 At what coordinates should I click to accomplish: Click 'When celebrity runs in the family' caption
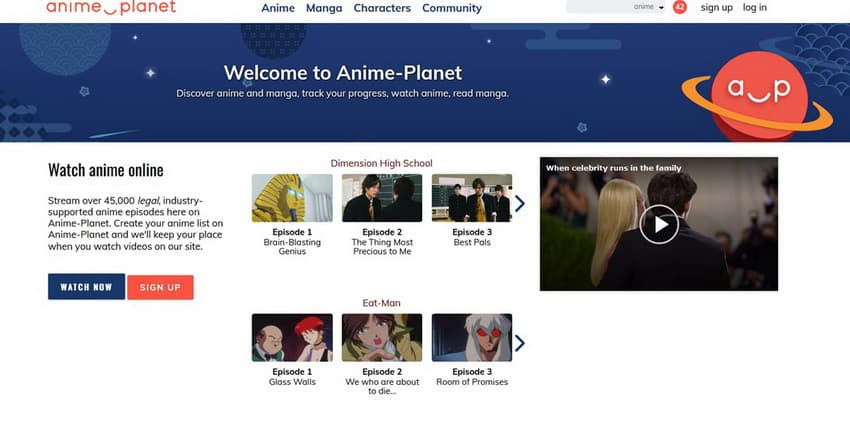pyautogui.click(x=613, y=168)
